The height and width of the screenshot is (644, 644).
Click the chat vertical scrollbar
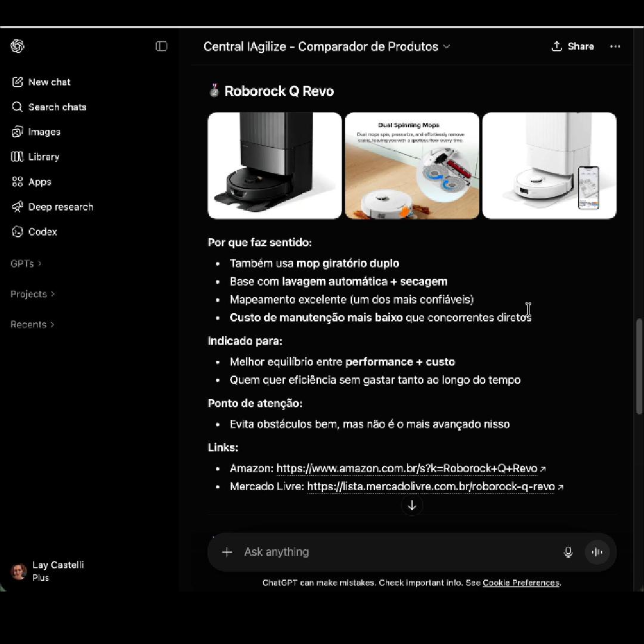pyautogui.click(x=639, y=366)
